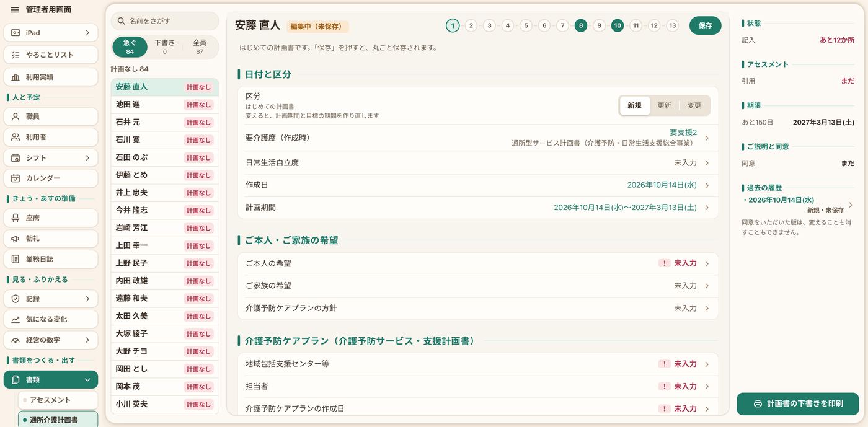
Task: Click the 職員 person icon
Action: [15, 117]
